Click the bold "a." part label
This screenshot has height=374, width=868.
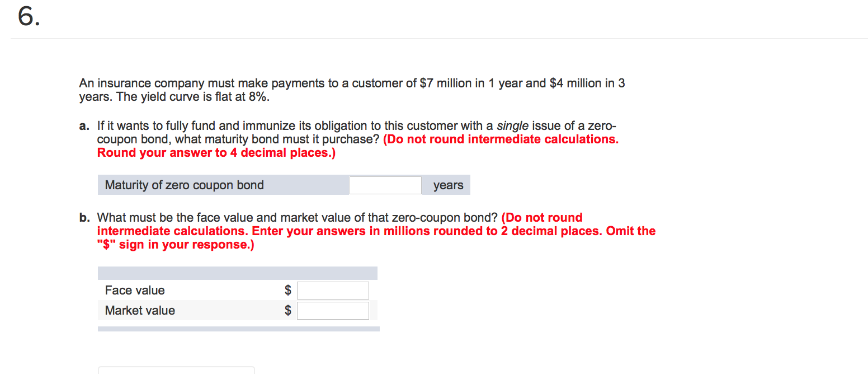(x=84, y=126)
